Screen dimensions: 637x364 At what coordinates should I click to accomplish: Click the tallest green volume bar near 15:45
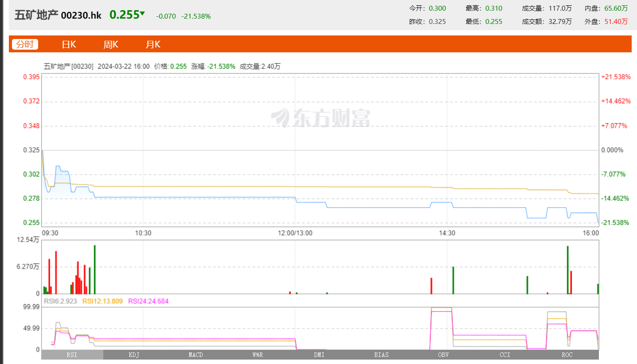567,270
